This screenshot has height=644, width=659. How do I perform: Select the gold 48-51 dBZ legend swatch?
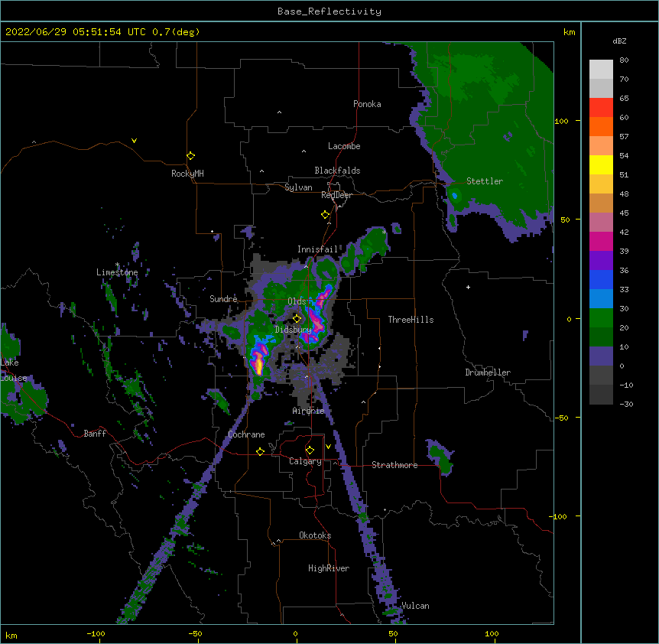click(601, 184)
